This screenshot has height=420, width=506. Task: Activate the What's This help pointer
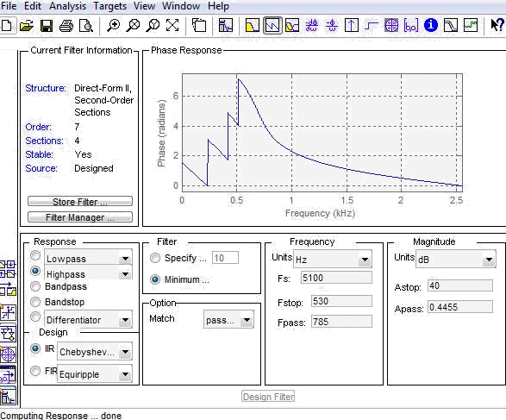(497, 25)
